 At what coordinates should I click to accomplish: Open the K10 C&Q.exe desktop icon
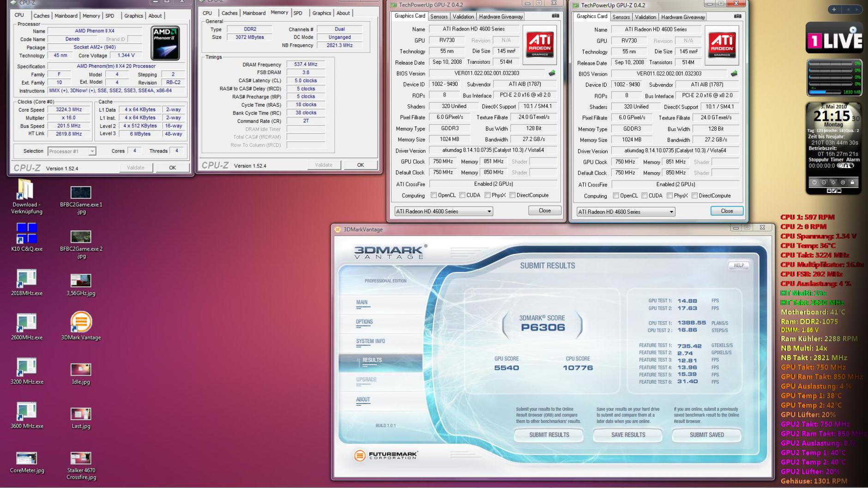pyautogui.click(x=26, y=237)
